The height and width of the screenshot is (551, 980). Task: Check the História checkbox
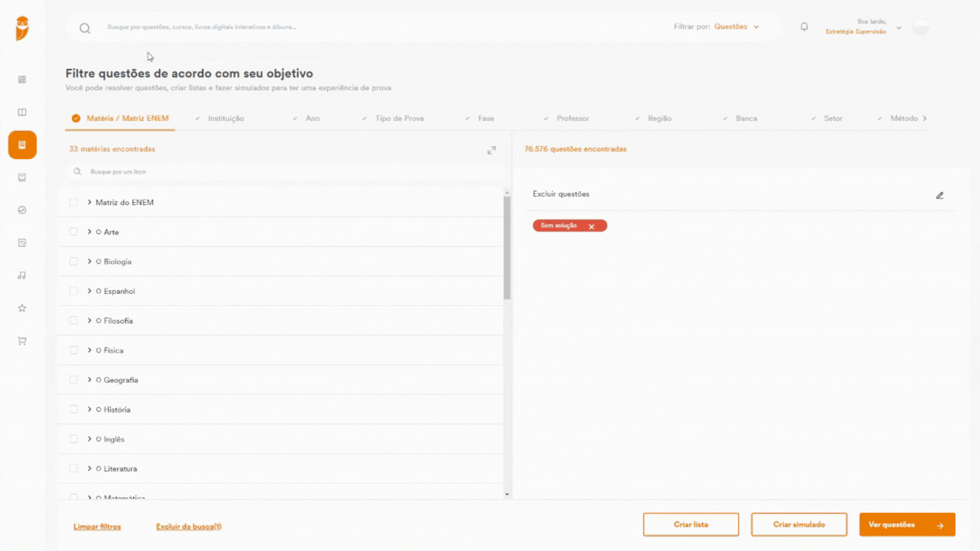point(73,409)
